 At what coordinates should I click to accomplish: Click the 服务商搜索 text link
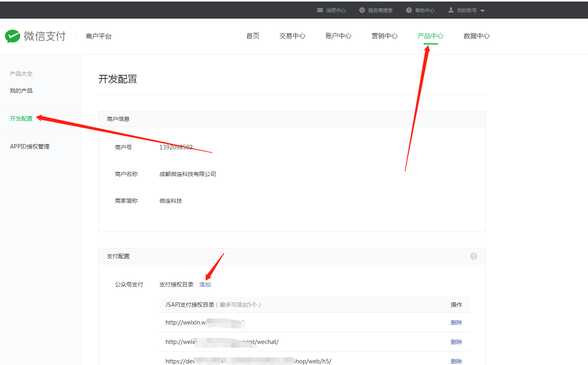[380, 11]
